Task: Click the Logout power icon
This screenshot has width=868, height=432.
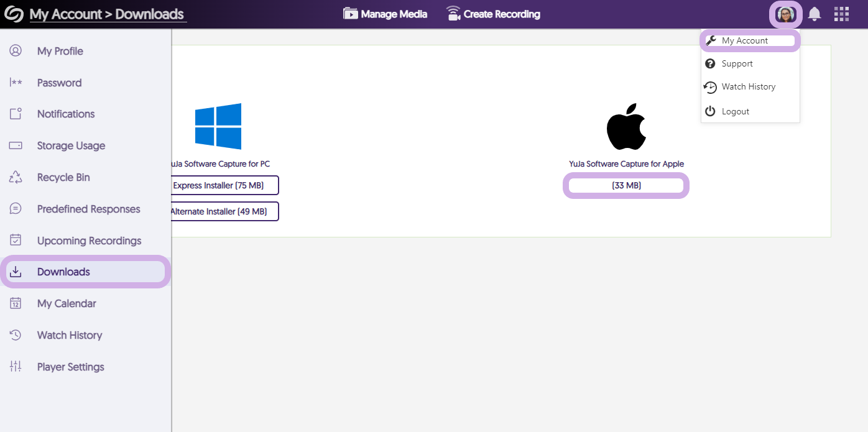Action: point(710,111)
